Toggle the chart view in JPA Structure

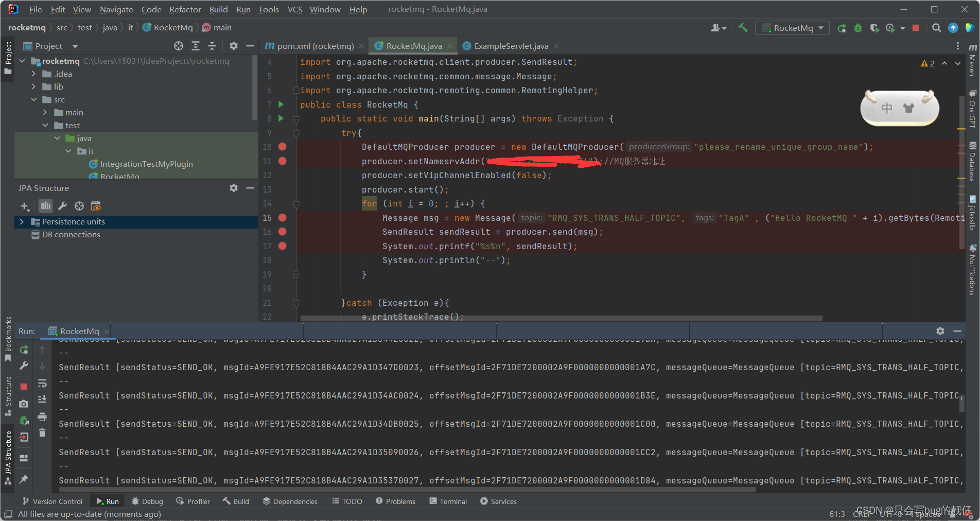click(x=45, y=206)
